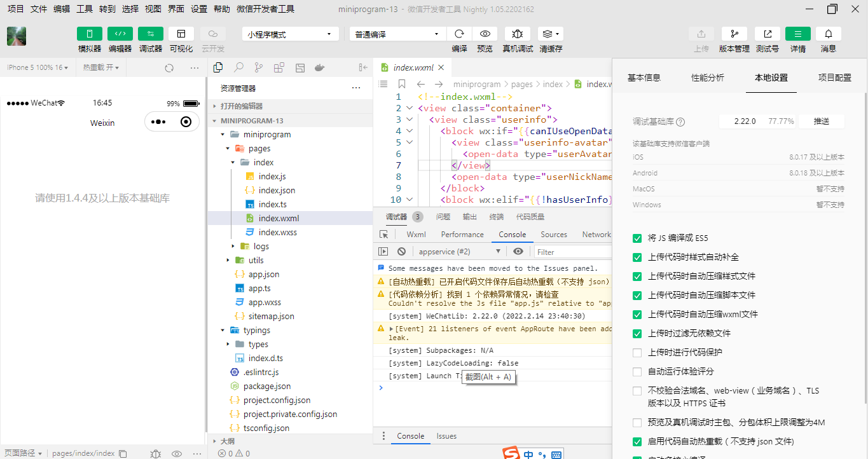868x459 pixels.
Task: Expand the 大纲 outline section
Action: (x=290, y=441)
